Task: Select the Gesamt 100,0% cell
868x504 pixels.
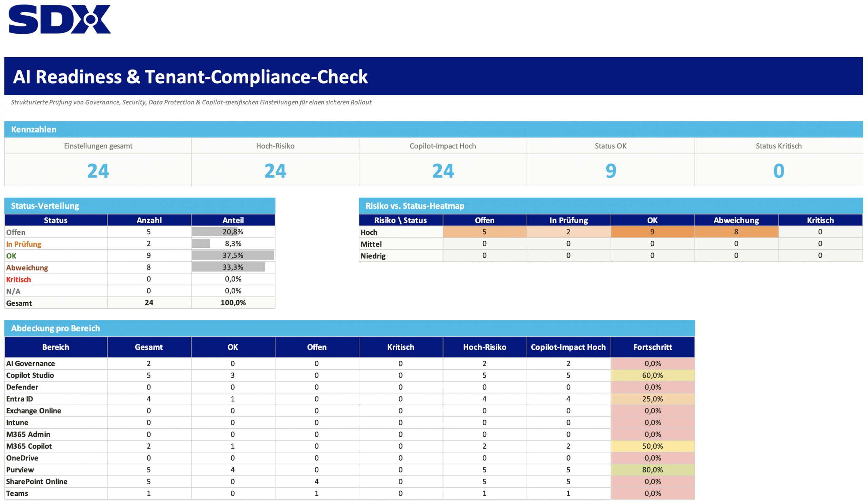Action: 233,303
